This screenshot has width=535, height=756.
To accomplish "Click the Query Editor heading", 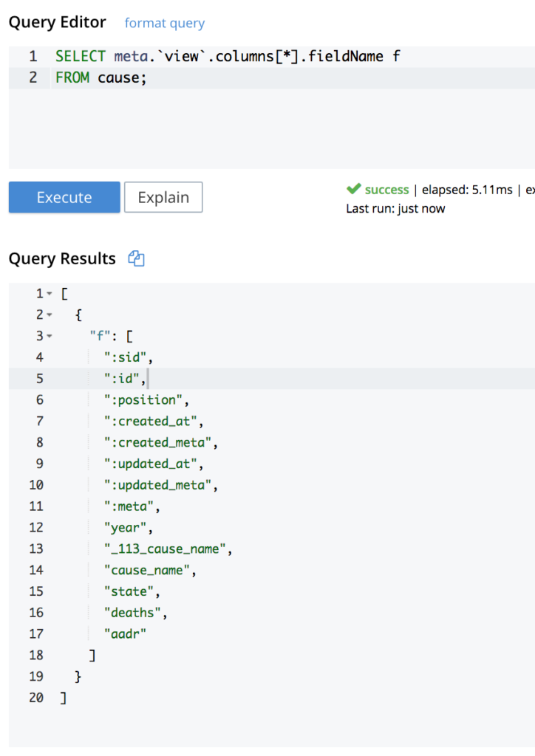I will click(x=57, y=22).
